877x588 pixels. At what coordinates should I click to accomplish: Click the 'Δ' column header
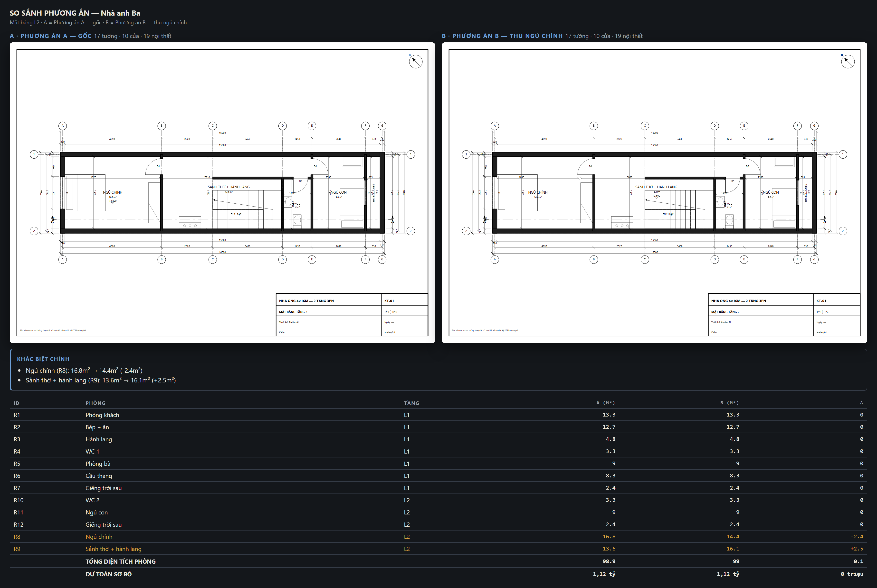(x=861, y=403)
